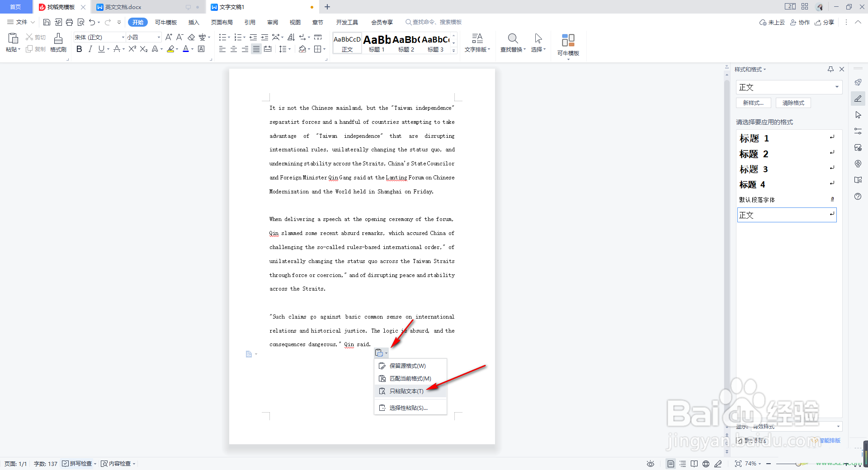This screenshot has height=470, width=868.
Task: Toggle eye protection mode icon
Action: [x=650, y=464]
